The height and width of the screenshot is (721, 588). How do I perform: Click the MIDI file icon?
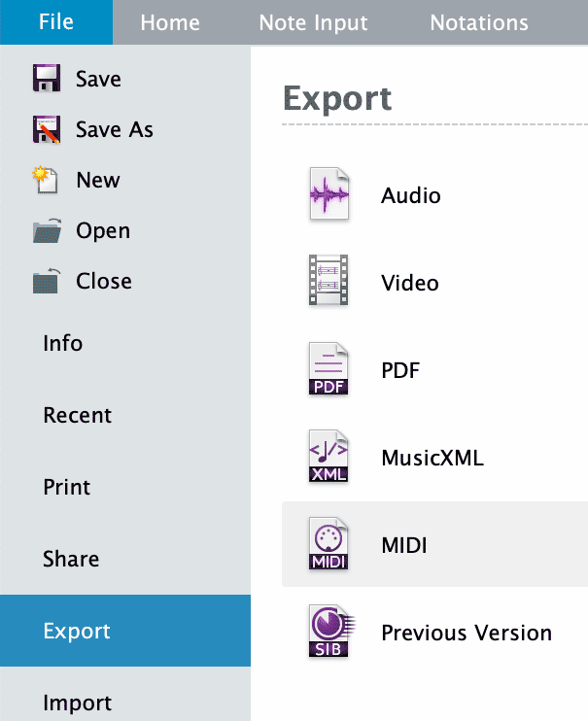[x=328, y=545]
